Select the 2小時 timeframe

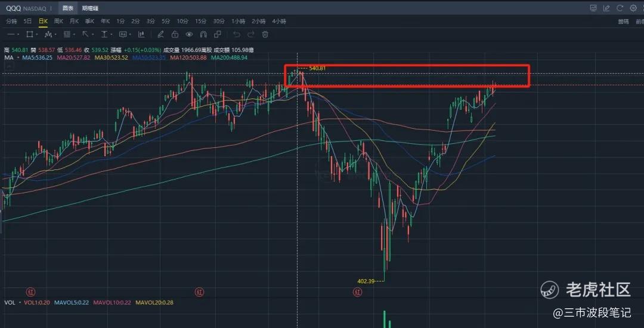[x=259, y=21]
